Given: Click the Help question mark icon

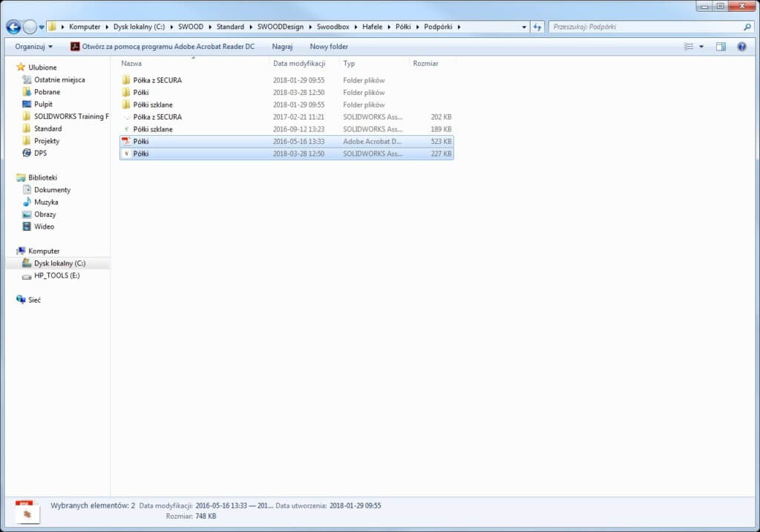Looking at the screenshot, I should click(x=741, y=47).
